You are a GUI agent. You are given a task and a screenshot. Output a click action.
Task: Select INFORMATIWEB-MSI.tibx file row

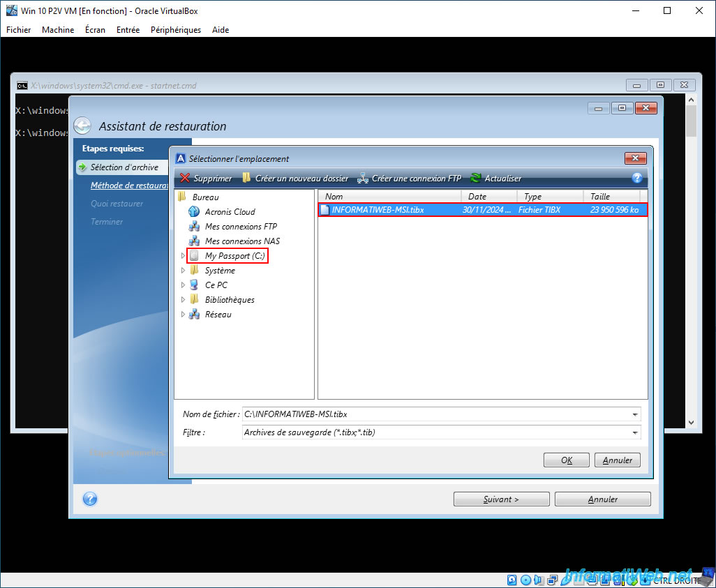pos(483,210)
